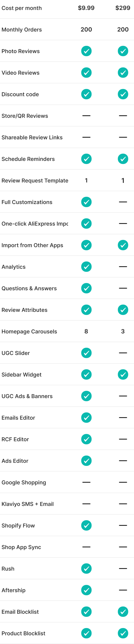134x644 pixels.
Task: Click Questions & Answers dash in $299 column
Action: point(123,288)
